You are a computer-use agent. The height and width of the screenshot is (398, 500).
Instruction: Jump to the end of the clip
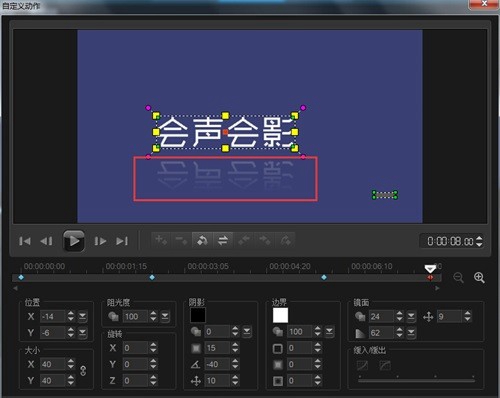click(122, 241)
